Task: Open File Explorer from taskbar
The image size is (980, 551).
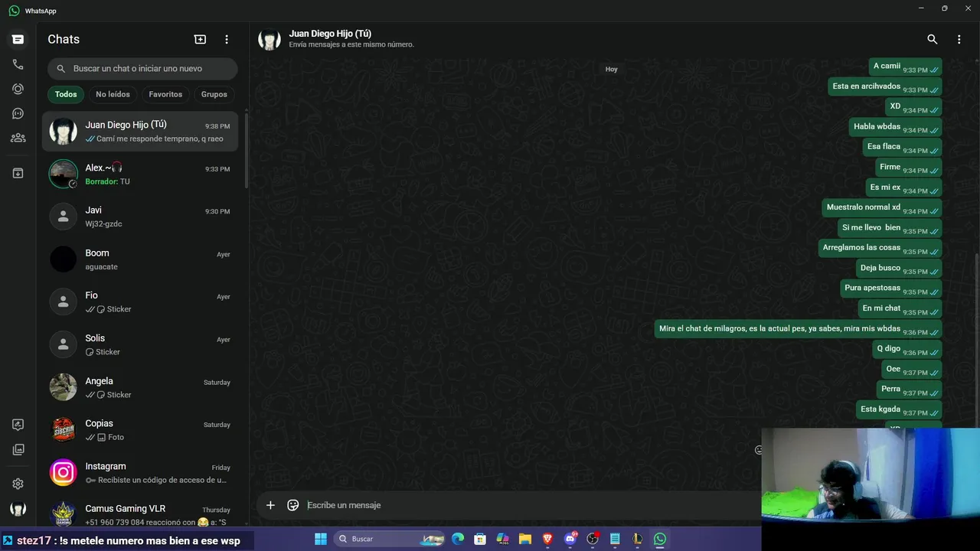Action: pos(525,539)
